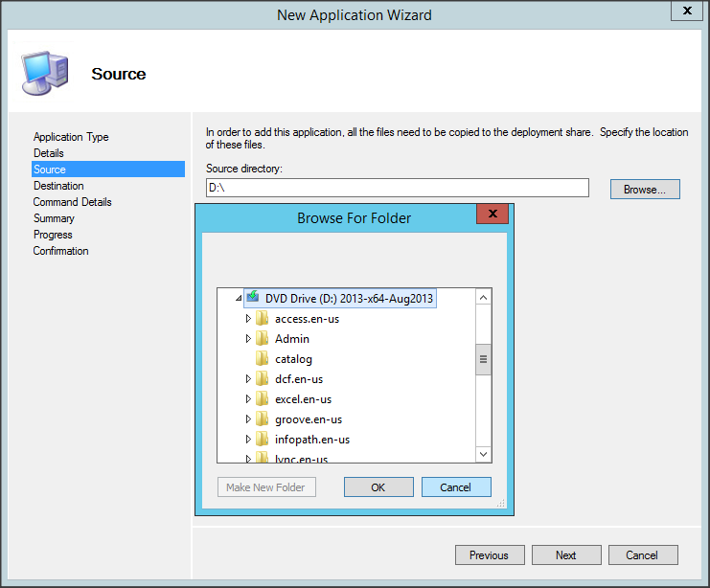This screenshot has height=588, width=710.
Task: Select the access.en-us folder icon
Action: pyautogui.click(x=262, y=319)
